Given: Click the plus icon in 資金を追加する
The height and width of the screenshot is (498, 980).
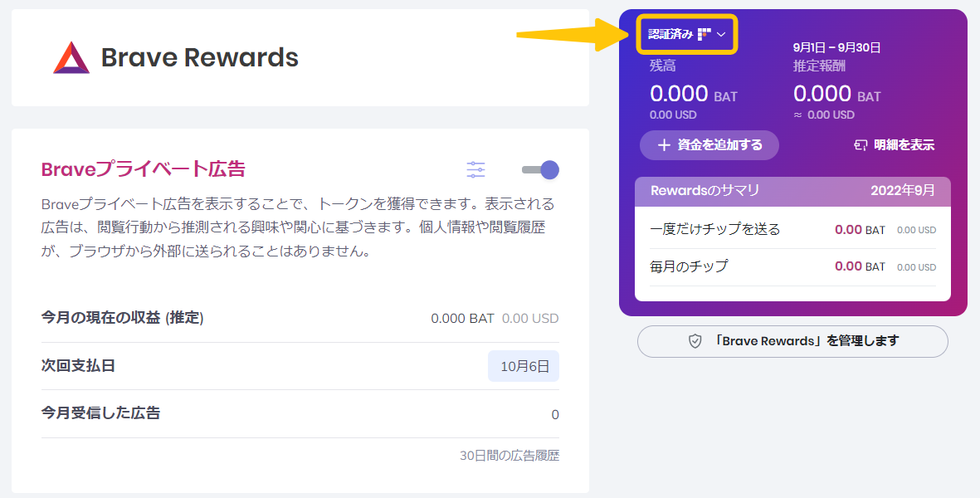Looking at the screenshot, I should coord(665,145).
